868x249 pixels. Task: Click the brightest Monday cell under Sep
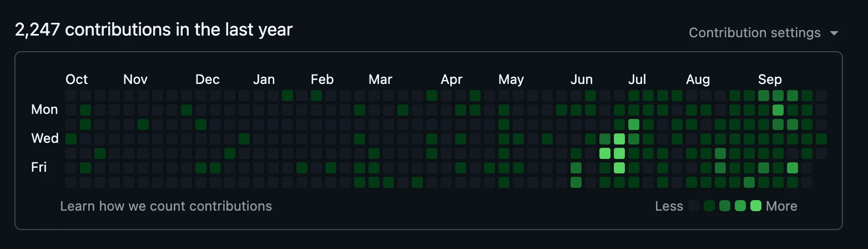(x=778, y=109)
